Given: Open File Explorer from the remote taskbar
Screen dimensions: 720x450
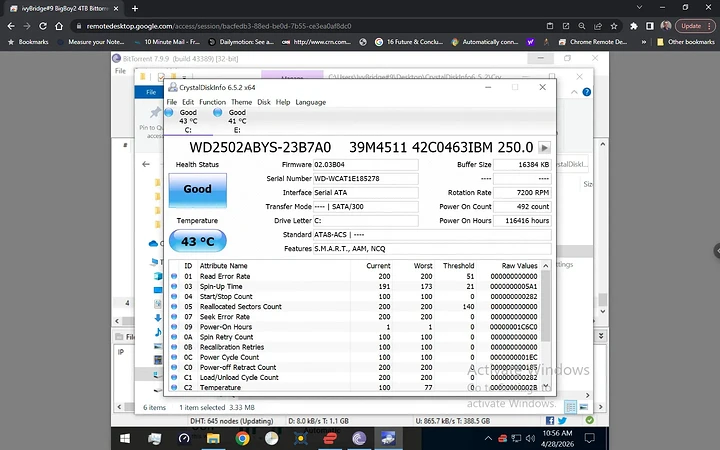Looking at the screenshot, I should coord(213,439).
